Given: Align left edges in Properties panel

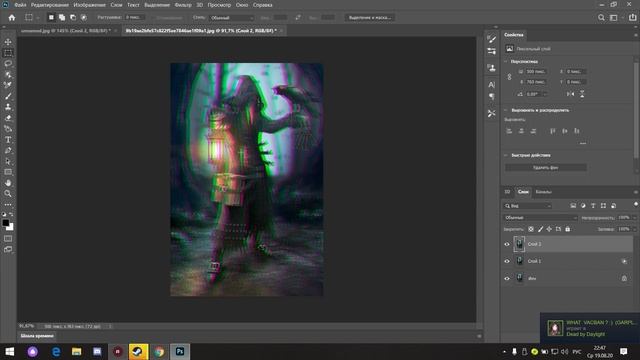Looking at the screenshot, I should [x=509, y=131].
